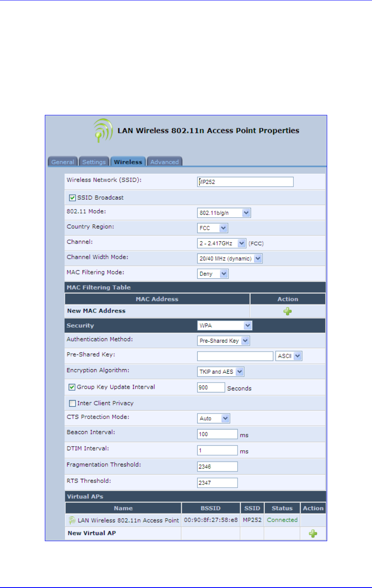Click the wireless antenna header icon
Screen dimensions: 372x588
tap(102, 130)
